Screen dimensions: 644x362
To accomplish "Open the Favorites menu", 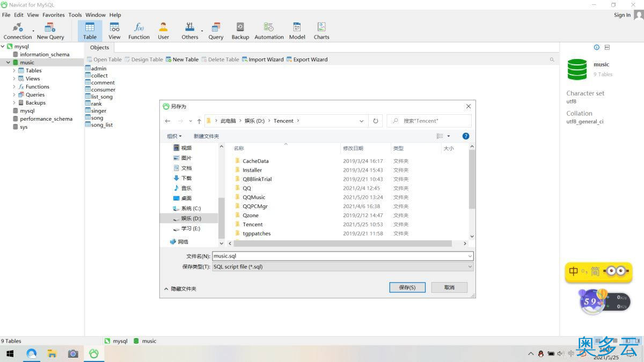I will (x=53, y=15).
